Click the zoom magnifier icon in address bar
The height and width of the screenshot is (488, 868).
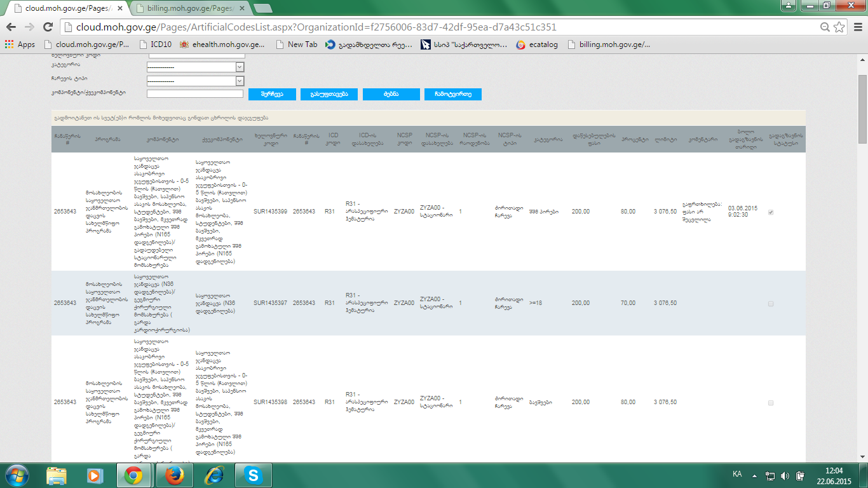click(825, 27)
